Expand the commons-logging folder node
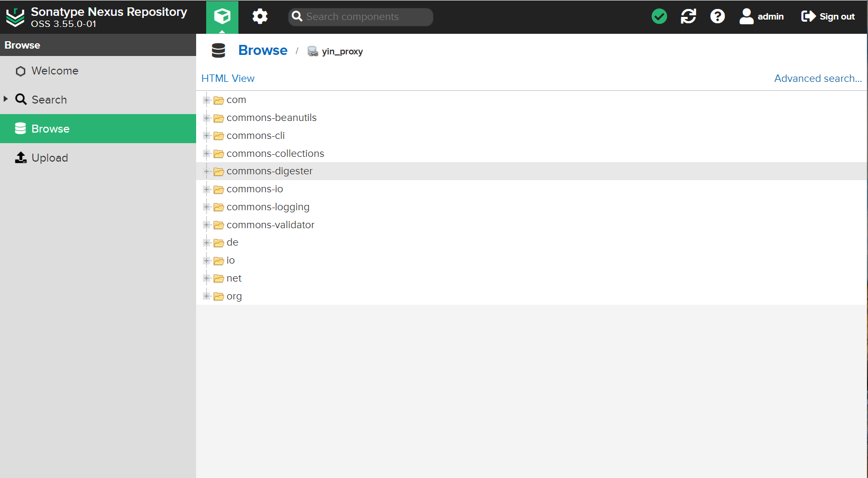The height and width of the screenshot is (478, 868). (207, 207)
